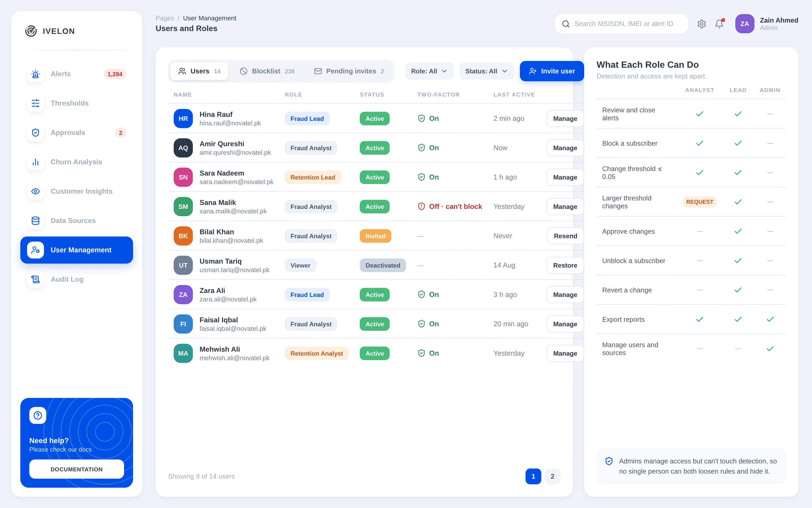
Task: Open Churn Analysis in the sidebar
Action: (76, 162)
